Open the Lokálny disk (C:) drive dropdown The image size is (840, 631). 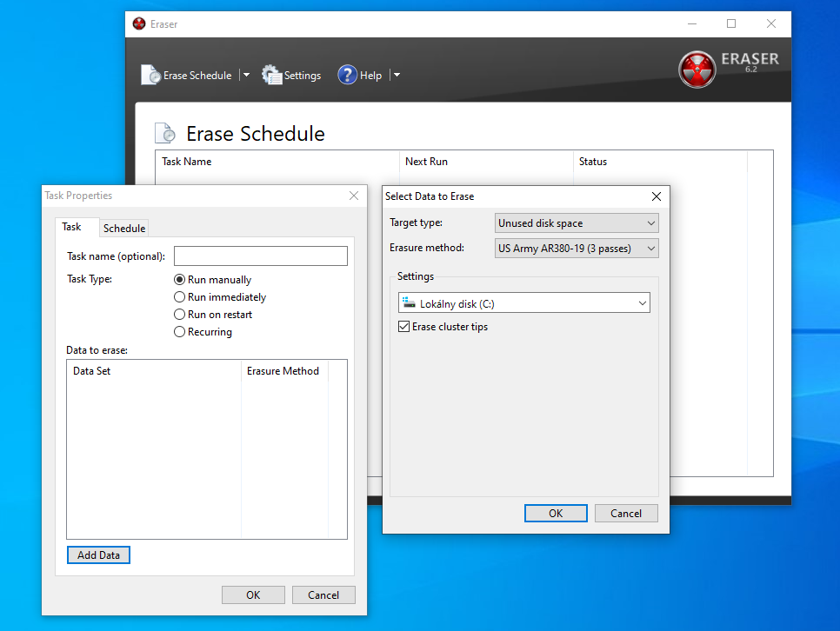pyautogui.click(x=523, y=303)
